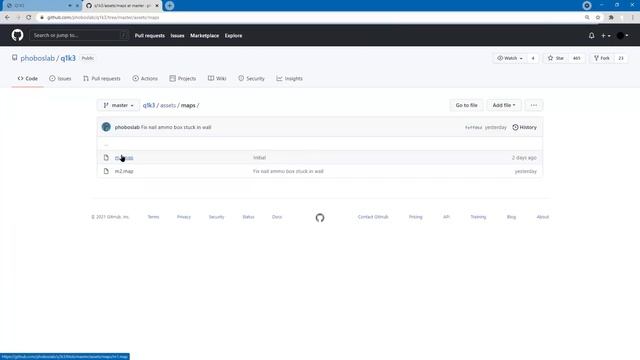
Task: View the star count 465
Action: click(x=576, y=58)
